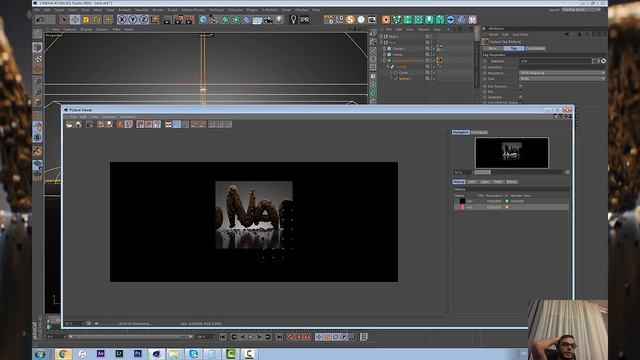This screenshot has height=360, width=640.
Task: Click the blue arrow plugin icon
Action: 451,19
